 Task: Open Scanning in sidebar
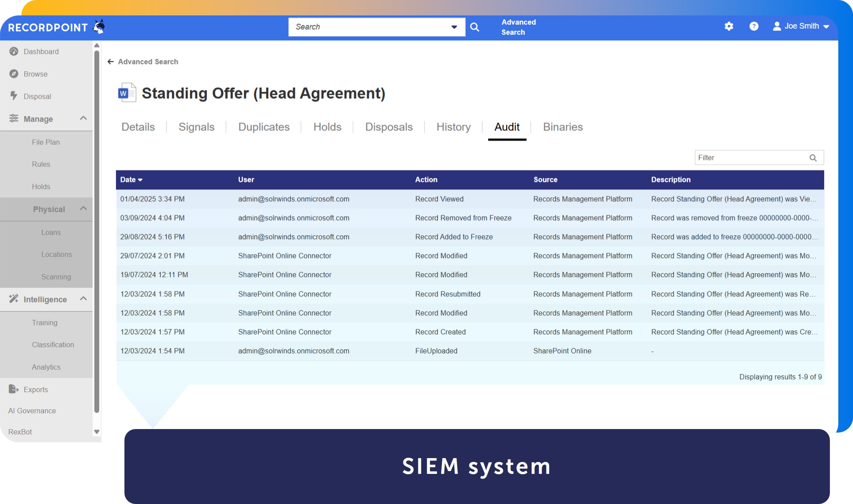[56, 277]
